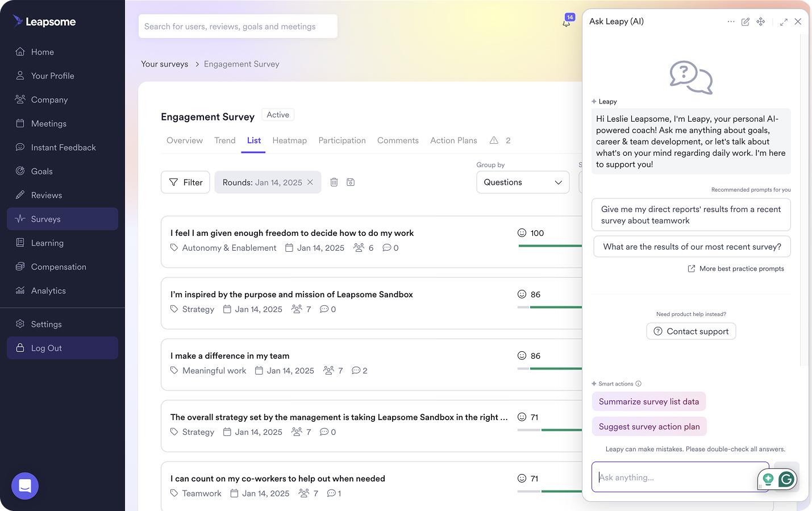Image resolution: width=812 pixels, height=511 pixels.
Task: Start a new chat with the pencil icon in Leapy
Action: tap(746, 22)
